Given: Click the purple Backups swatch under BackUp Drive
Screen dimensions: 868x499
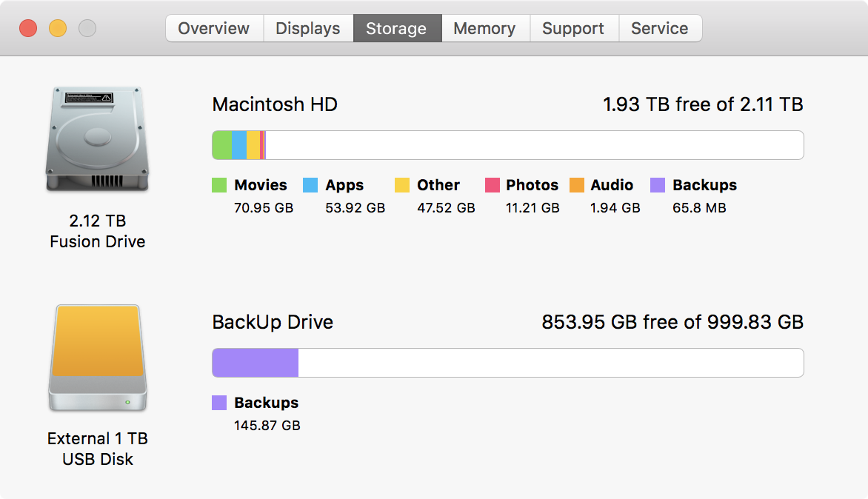Looking at the screenshot, I should tap(219, 403).
